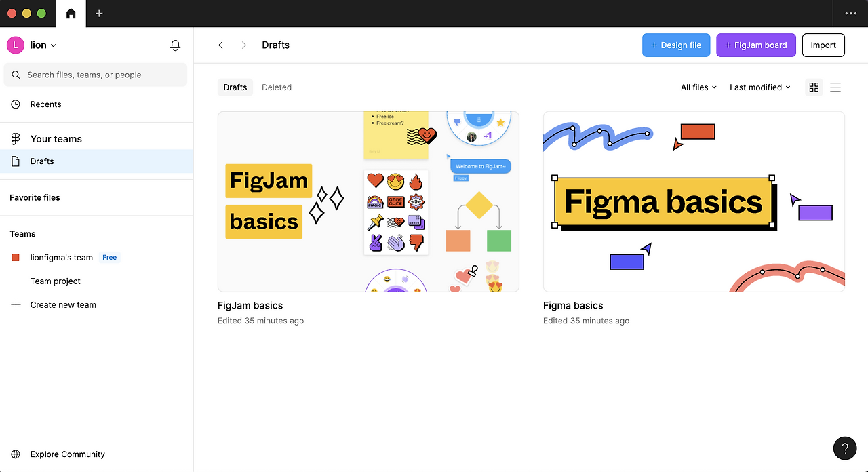The image size is (868, 472).
Task: Click the pink user avatar "L"
Action: point(15,45)
